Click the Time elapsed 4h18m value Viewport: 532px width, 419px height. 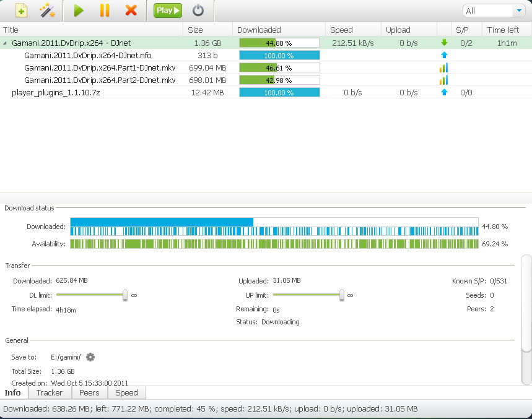66,310
